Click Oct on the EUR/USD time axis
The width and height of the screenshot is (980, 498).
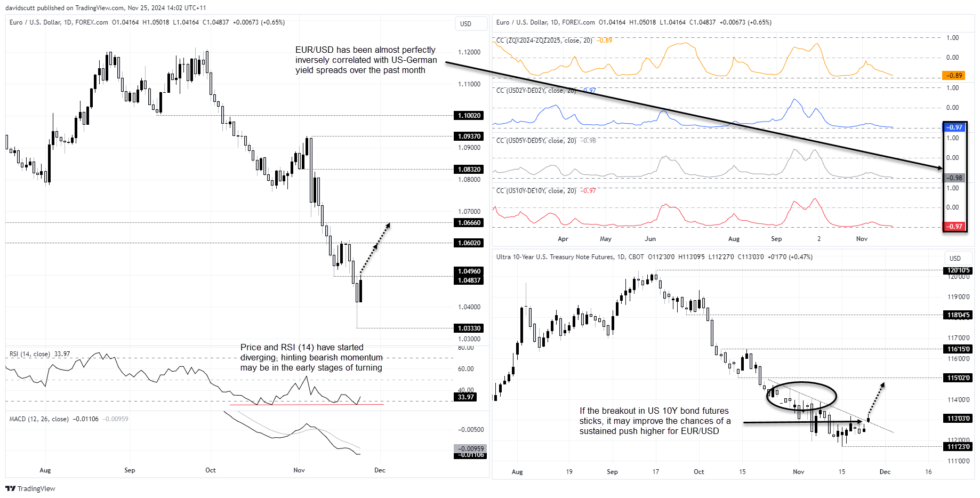point(211,470)
